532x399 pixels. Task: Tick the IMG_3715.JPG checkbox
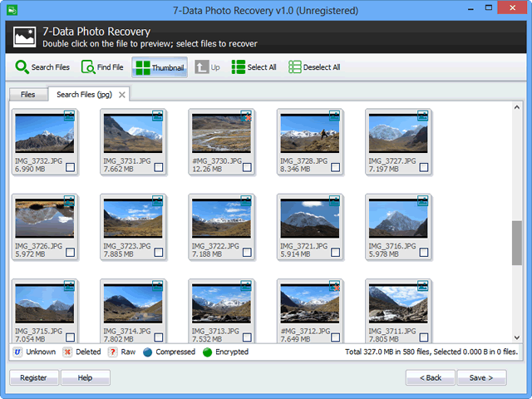(x=70, y=337)
